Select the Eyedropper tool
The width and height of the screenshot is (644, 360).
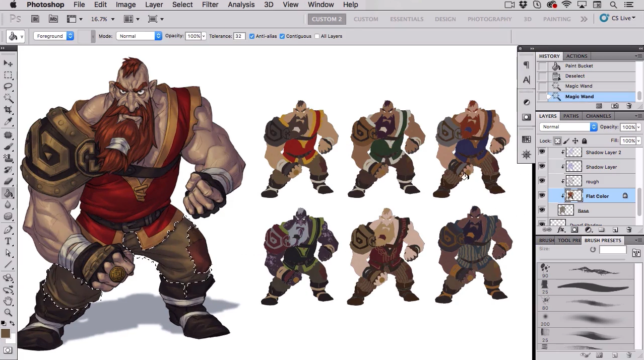8,122
